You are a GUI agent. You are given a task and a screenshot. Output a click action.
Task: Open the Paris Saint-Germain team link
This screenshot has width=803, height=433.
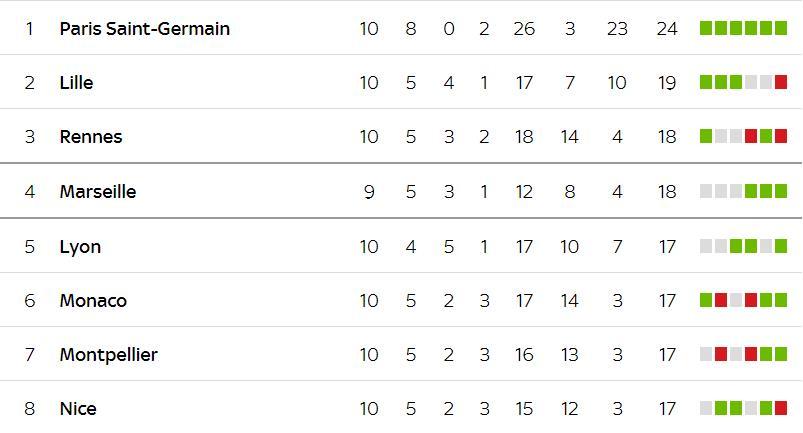(x=144, y=29)
